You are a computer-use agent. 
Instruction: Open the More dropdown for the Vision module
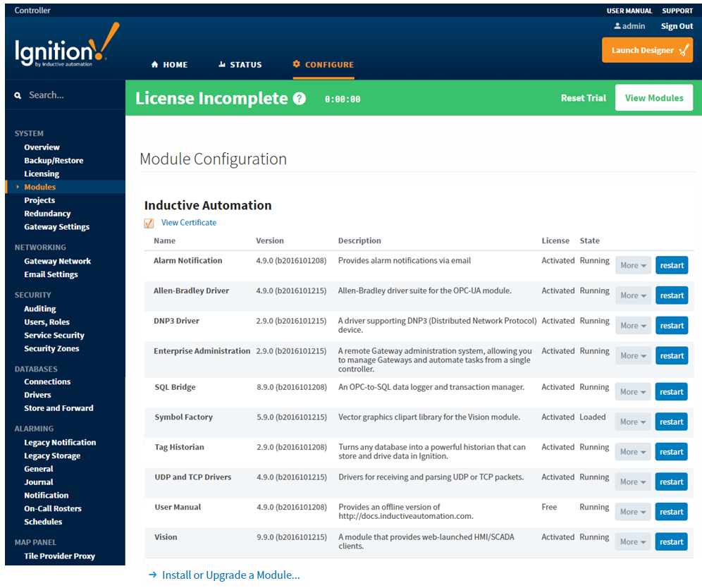(632, 541)
